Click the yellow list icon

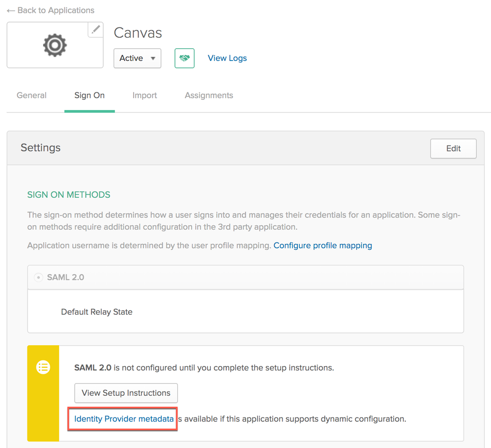click(43, 367)
